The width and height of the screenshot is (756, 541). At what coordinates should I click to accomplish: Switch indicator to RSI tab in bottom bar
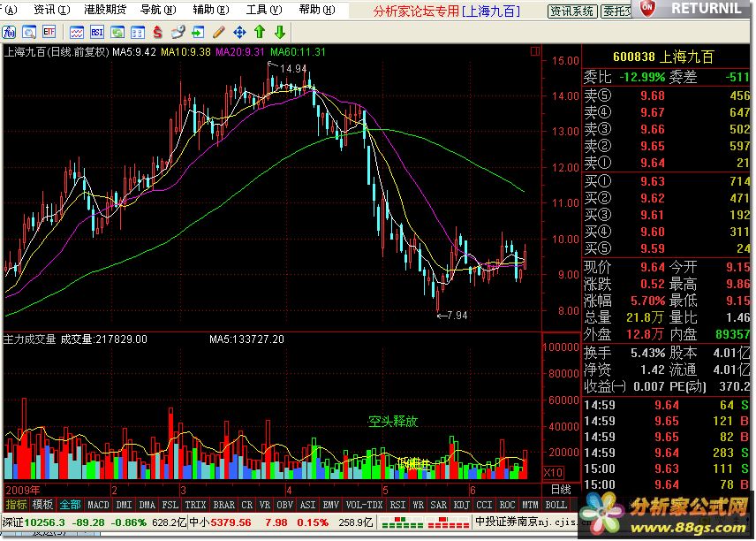coord(397,505)
